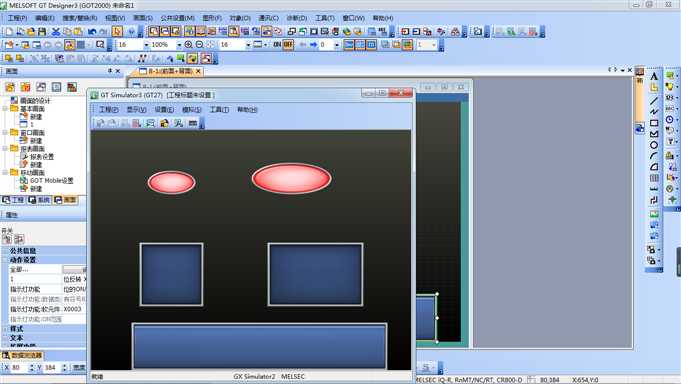Screen dimensions: 681x384
Task: Select the Piping figure tool
Action: tap(654, 200)
